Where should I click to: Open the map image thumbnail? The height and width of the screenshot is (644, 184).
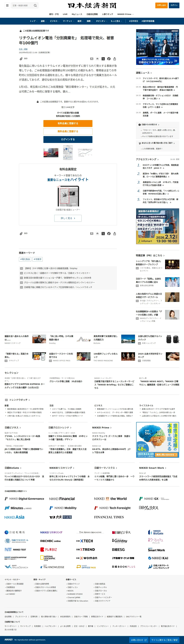[x=68, y=153]
